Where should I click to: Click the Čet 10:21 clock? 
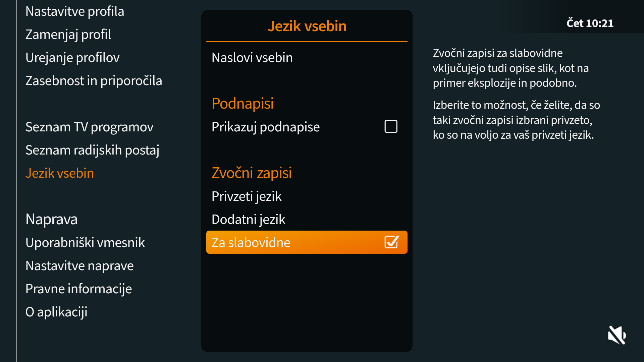pos(590,23)
